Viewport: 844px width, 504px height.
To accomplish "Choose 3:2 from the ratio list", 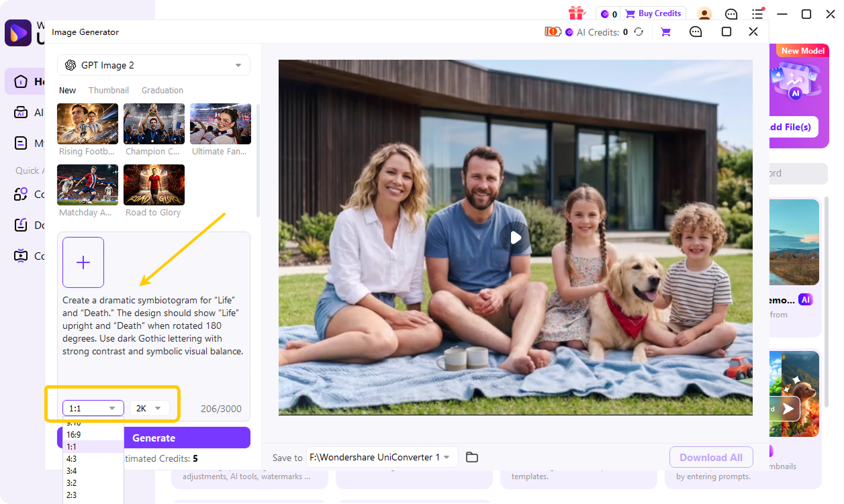I will point(93,483).
